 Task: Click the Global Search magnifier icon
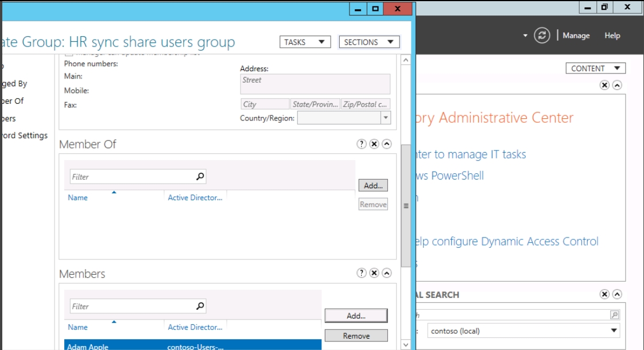point(615,315)
